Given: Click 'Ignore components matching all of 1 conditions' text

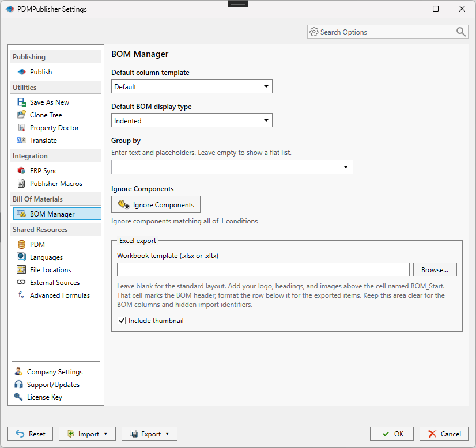Looking at the screenshot, I should pyautogui.click(x=184, y=221).
